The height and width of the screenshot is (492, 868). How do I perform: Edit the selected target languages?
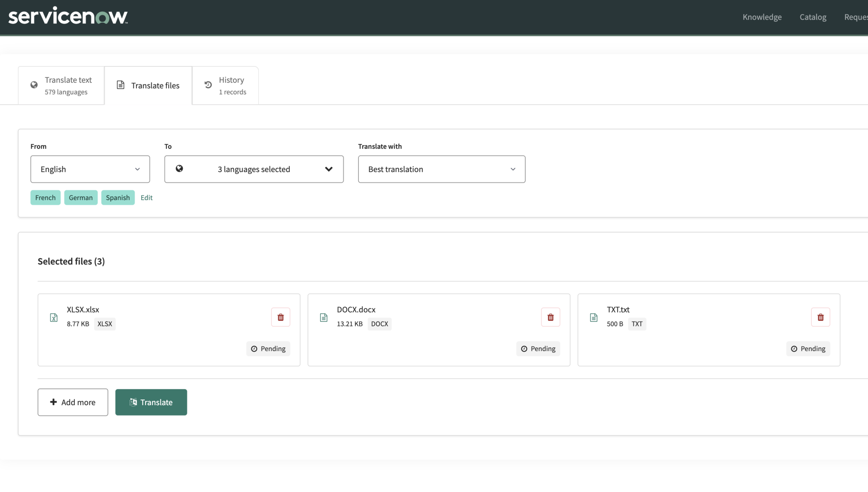tap(146, 198)
